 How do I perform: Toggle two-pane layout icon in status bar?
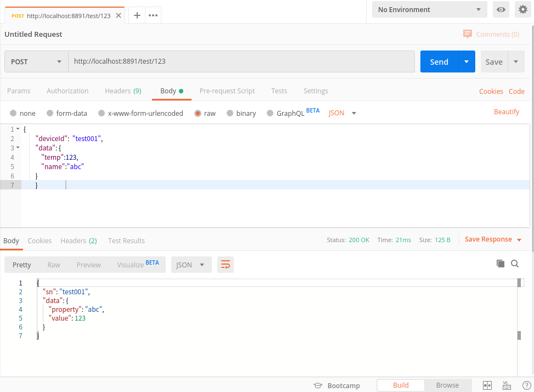(x=487, y=385)
